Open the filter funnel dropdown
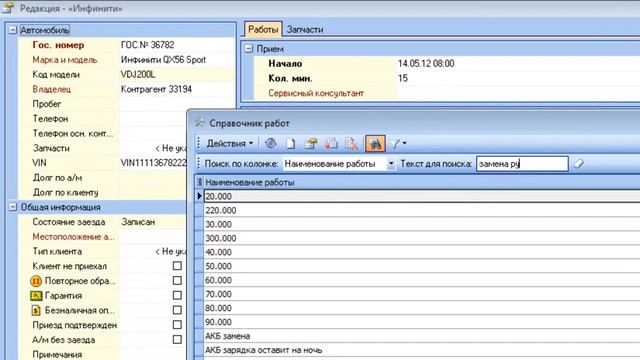The height and width of the screenshot is (360, 640). click(x=398, y=143)
